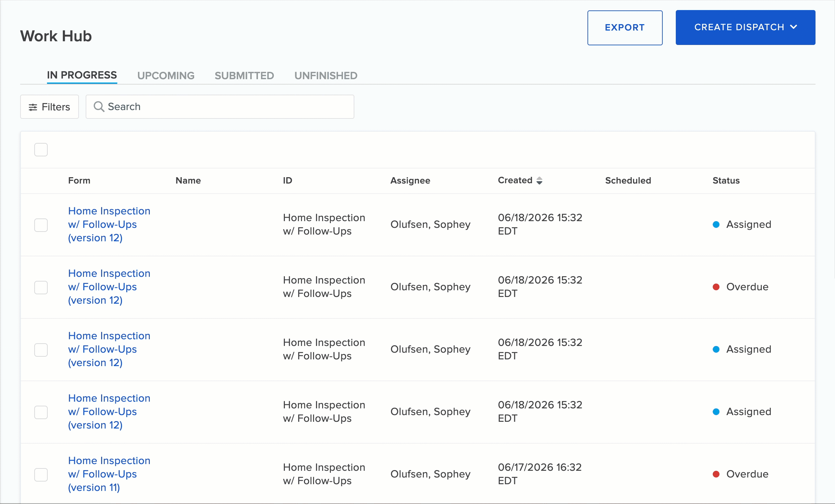
Task: Click the Status column header
Action: pos(726,181)
